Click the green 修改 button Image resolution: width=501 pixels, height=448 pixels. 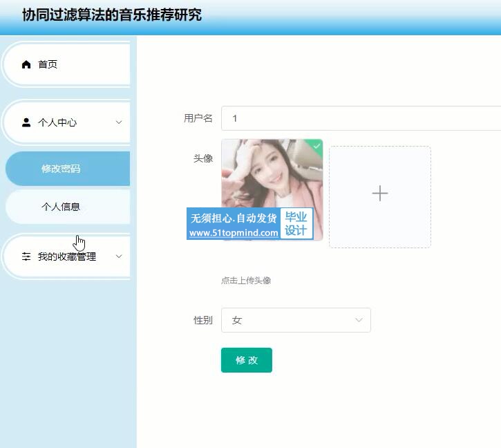(247, 360)
